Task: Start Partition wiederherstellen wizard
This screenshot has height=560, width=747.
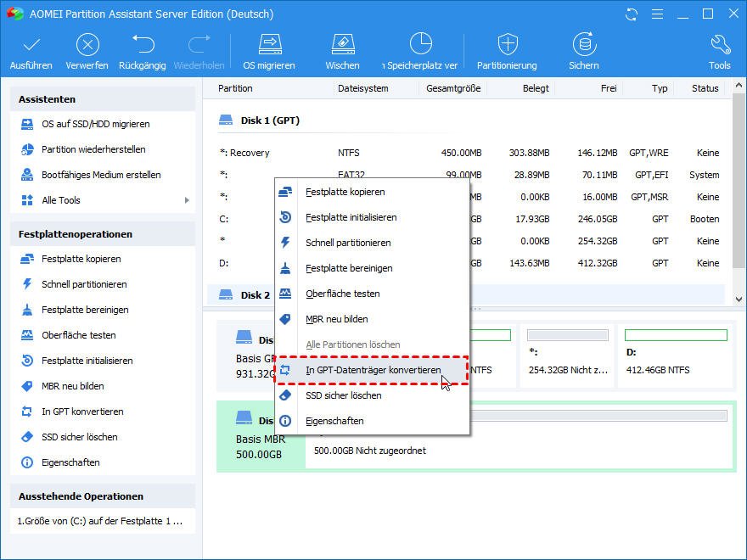Action: tap(93, 149)
